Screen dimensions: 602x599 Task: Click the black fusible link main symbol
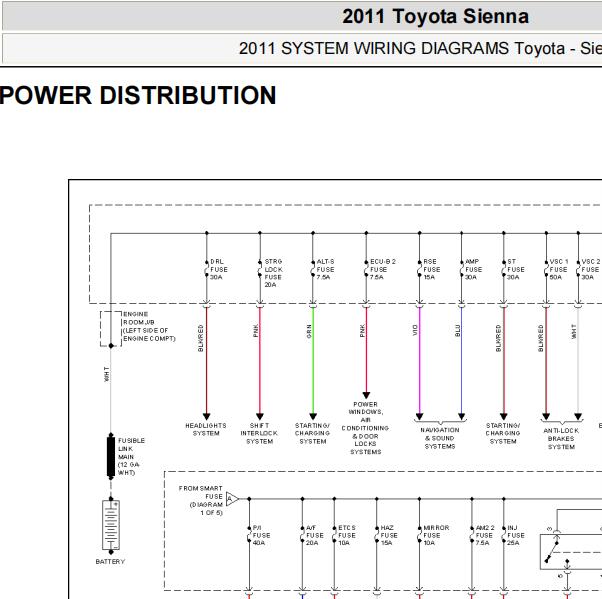click(x=111, y=457)
